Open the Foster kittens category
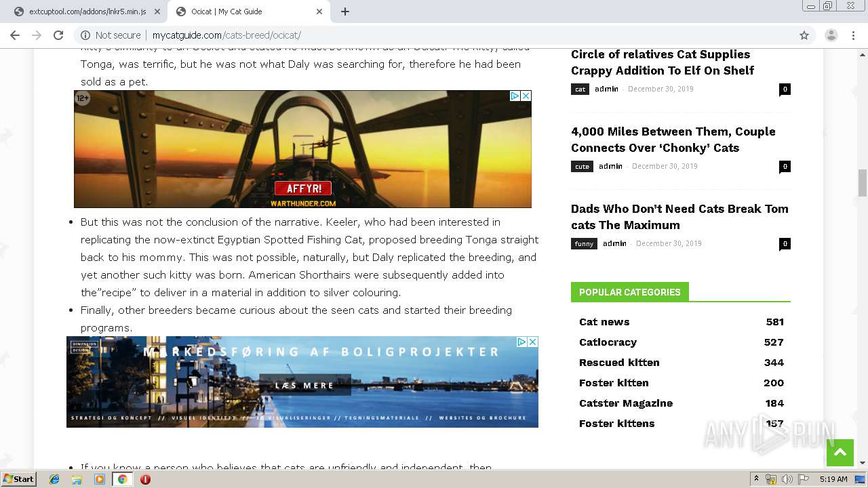This screenshot has height=488, width=868. pos(617,424)
